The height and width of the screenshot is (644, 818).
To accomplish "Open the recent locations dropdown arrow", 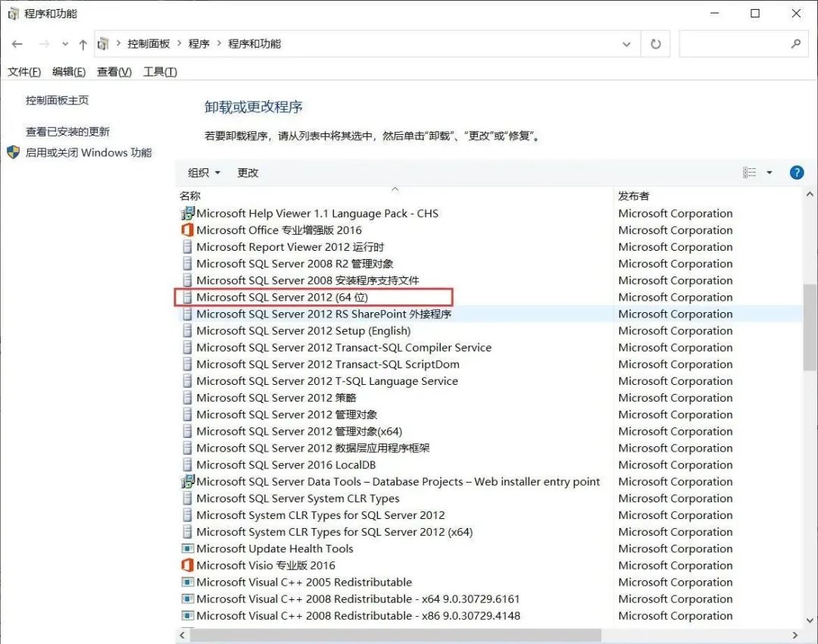I will click(65, 44).
